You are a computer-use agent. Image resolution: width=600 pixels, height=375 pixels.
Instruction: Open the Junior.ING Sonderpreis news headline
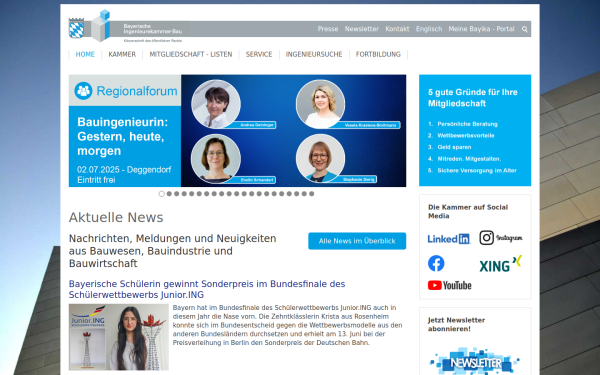click(x=207, y=289)
